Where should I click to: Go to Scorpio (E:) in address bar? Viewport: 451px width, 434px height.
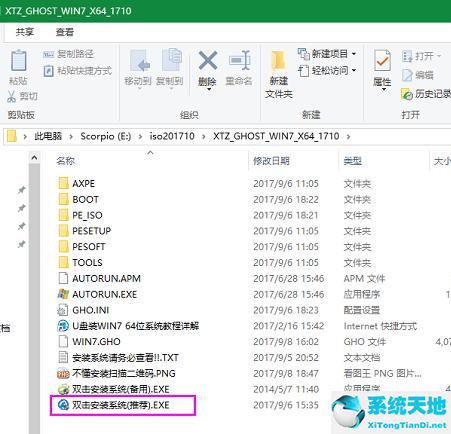point(106,136)
